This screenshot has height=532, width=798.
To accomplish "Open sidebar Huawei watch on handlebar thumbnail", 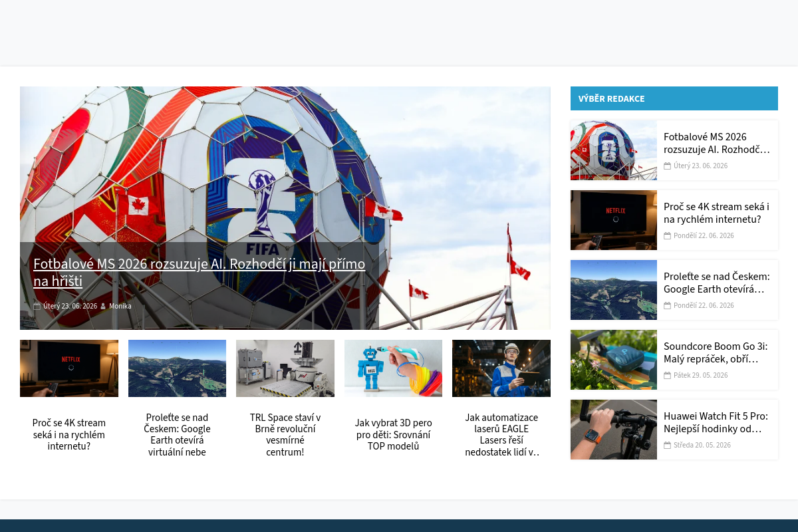I will click(614, 430).
